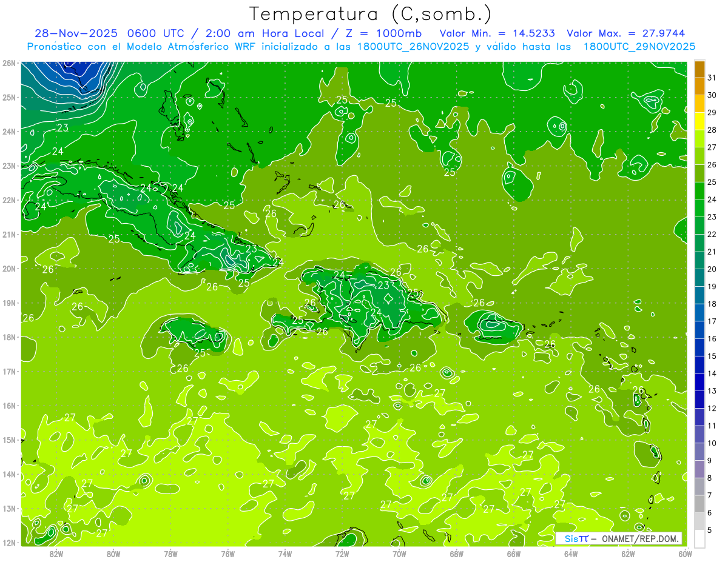Pick the dark blue colorbar segment between 14 and 15

pyautogui.click(x=699, y=365)
